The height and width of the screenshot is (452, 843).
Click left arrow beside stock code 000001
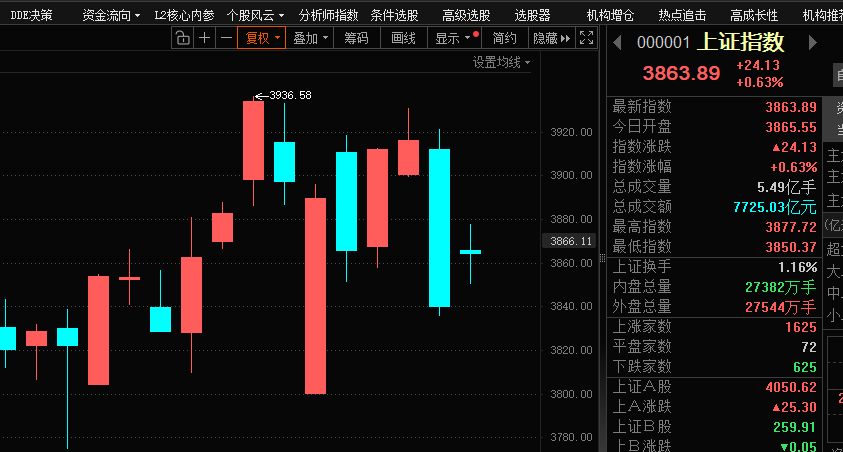click(x=617, y=42)
